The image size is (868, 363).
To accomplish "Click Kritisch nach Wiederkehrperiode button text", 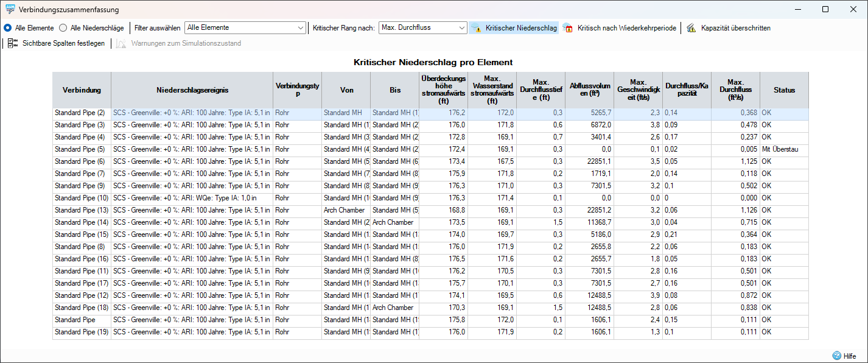I will [626, 28].
